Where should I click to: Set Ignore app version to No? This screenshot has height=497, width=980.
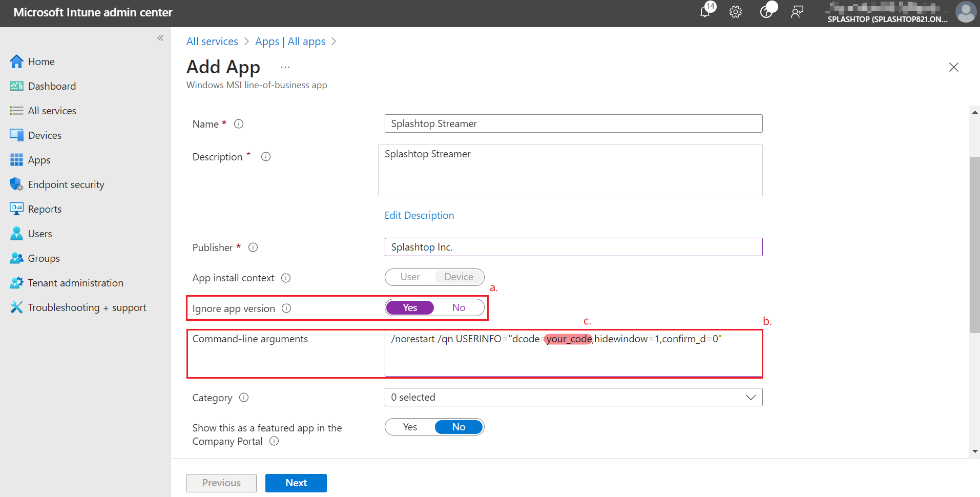pyautogui.click(x=458, y=307)
